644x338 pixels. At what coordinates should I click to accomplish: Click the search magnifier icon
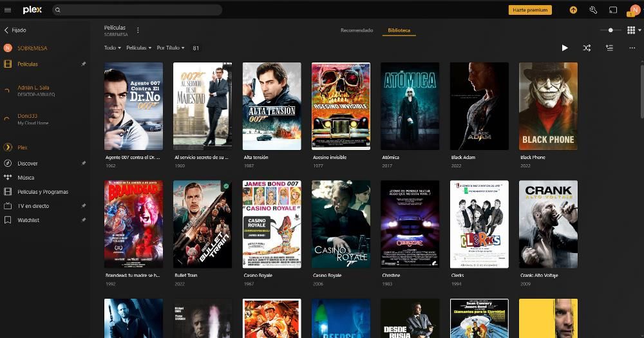click(58, 10)
